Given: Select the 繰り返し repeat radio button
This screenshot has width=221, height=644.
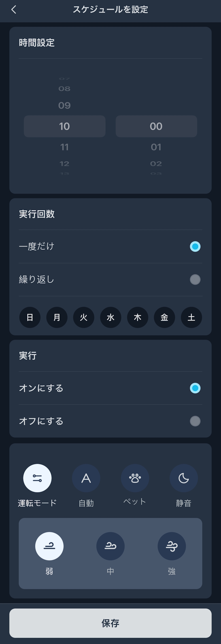Looking at the screenshot, I should click(195, 279).
